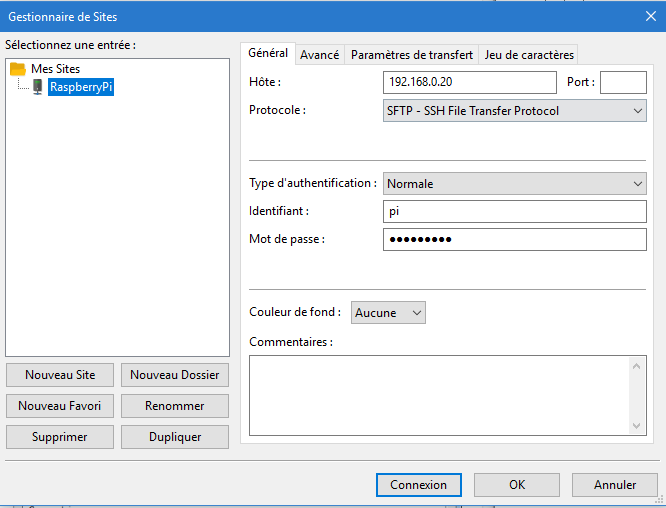Click in the Hôte address field

pos(468,82)
